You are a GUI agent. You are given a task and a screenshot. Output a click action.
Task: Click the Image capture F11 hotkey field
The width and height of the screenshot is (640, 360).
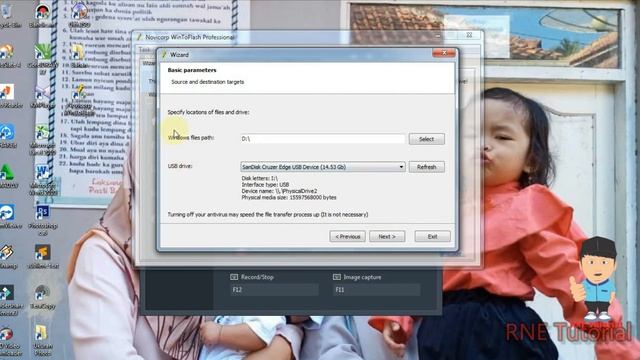tap(376, 290)
